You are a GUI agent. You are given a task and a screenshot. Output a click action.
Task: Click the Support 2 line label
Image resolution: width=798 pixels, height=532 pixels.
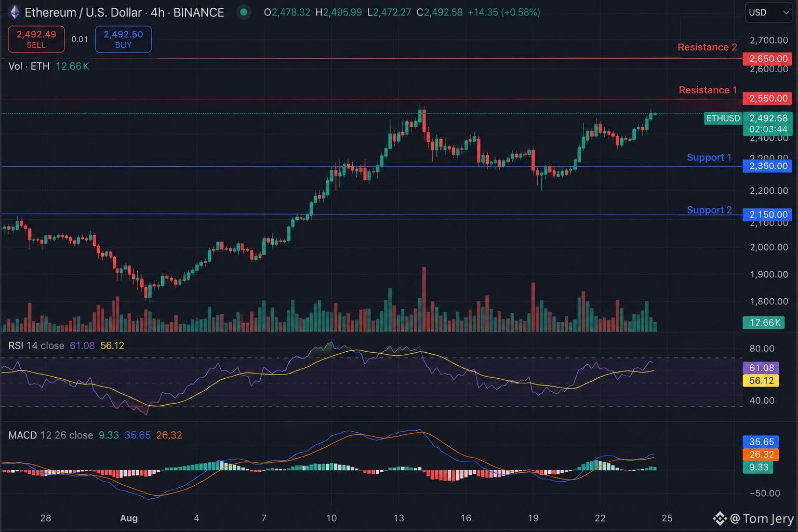[x=709, y=210]
